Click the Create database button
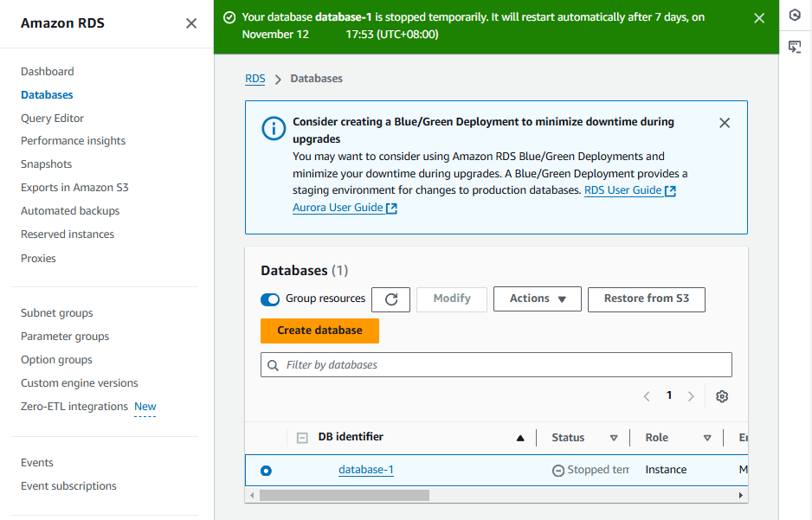 (319, 331)
